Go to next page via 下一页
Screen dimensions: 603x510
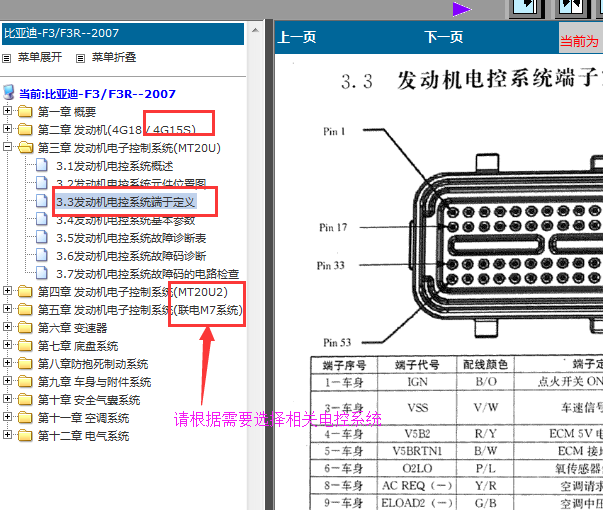click(443, 37)
